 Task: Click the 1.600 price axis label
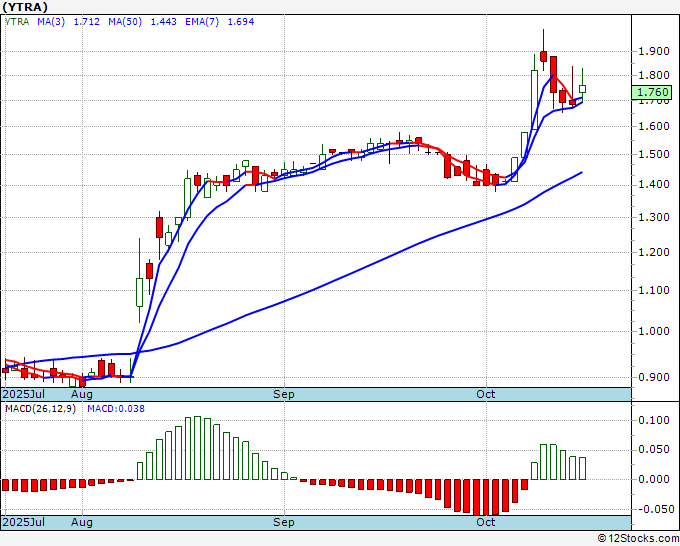click(x=654, y=126)
